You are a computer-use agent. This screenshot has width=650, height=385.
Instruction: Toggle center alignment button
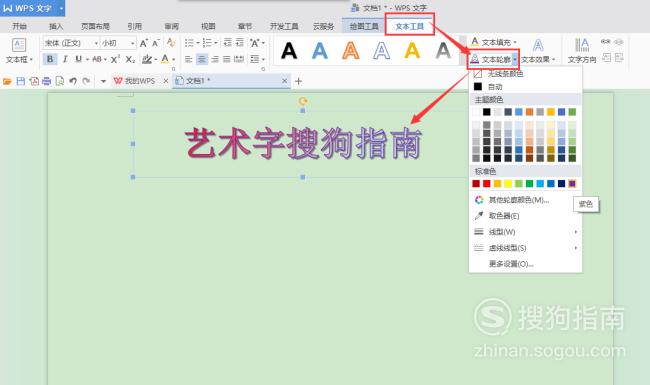(202, 59)
